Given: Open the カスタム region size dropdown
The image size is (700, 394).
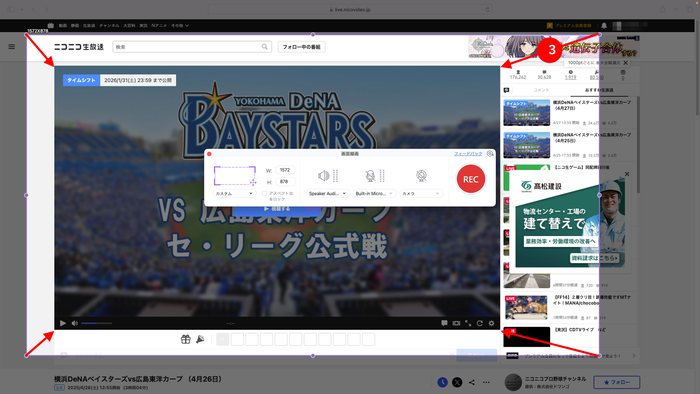Looking at the screenshot, I should (x=234, y=193).
